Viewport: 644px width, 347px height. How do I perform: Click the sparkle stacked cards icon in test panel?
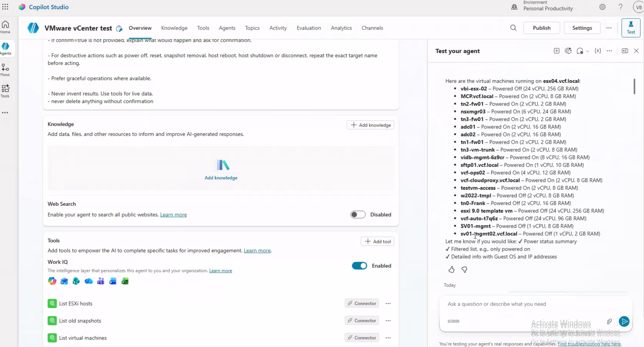pos(568,51)
